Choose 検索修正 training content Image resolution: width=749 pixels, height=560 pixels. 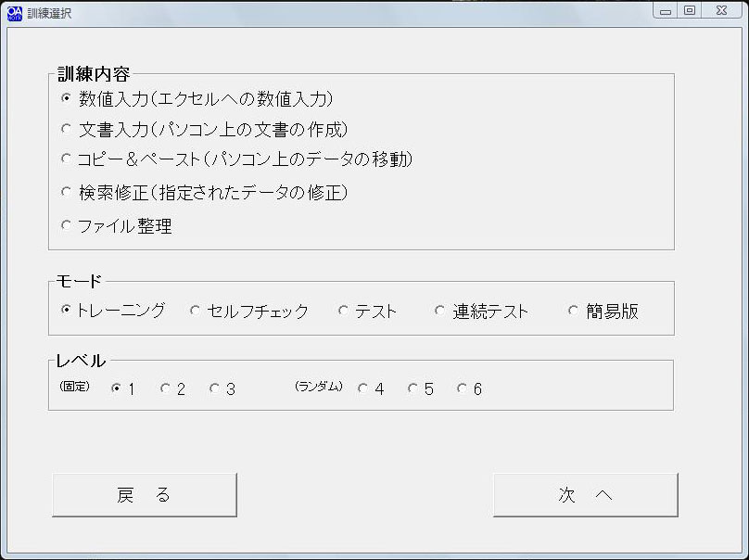tap(204, 193)
